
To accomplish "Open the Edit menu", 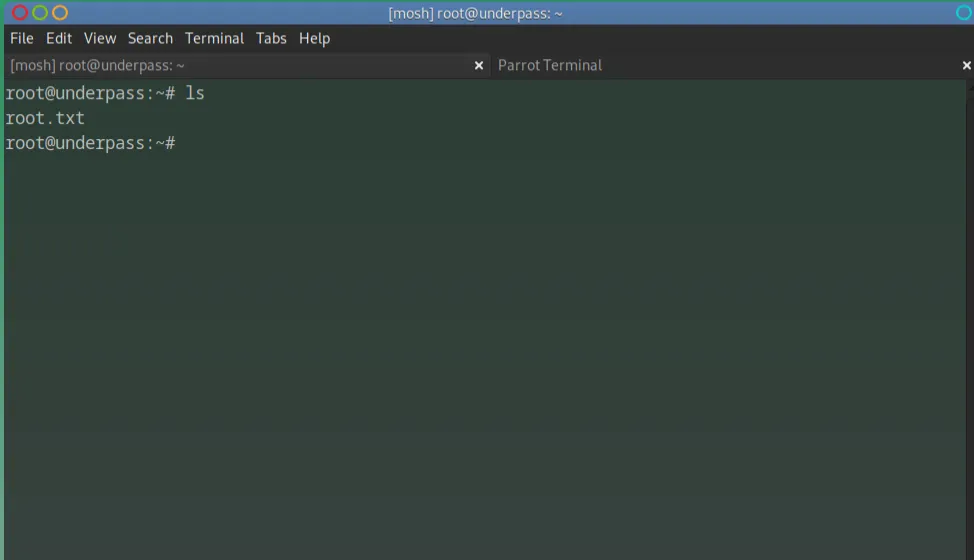I will pos(59,38).
